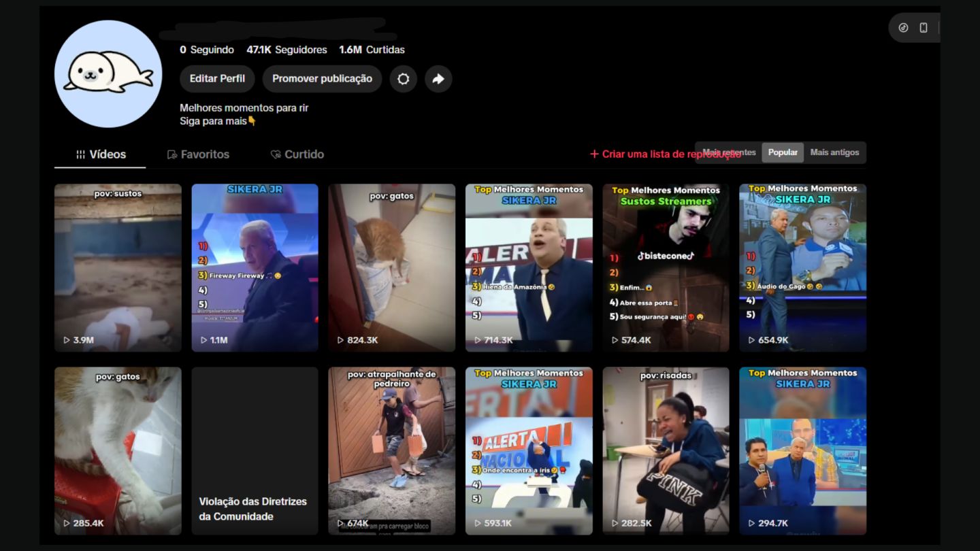
Task: Open the Sikera Jr video with 294.7K views
Action: [x=803, y=451]
